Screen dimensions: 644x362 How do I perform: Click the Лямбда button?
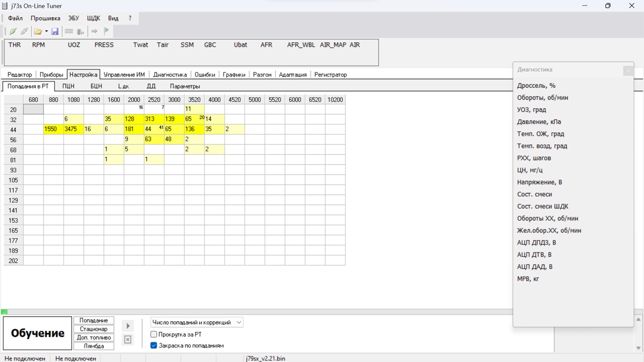click(x=94, y=346)
